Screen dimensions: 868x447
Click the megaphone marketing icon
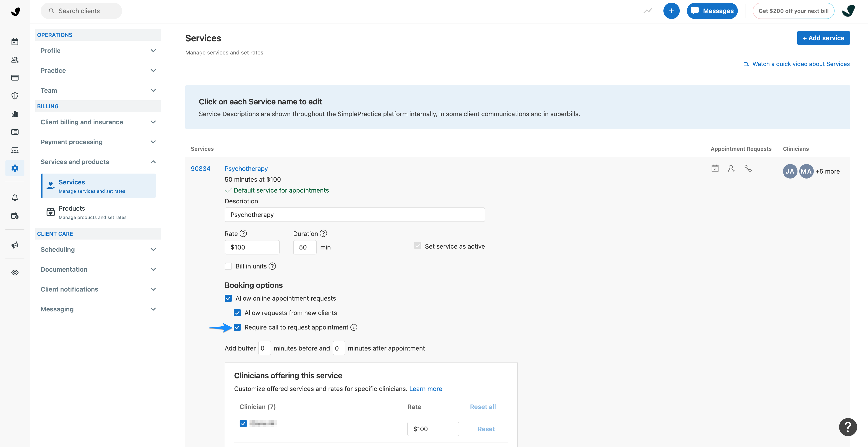(15, 245)
